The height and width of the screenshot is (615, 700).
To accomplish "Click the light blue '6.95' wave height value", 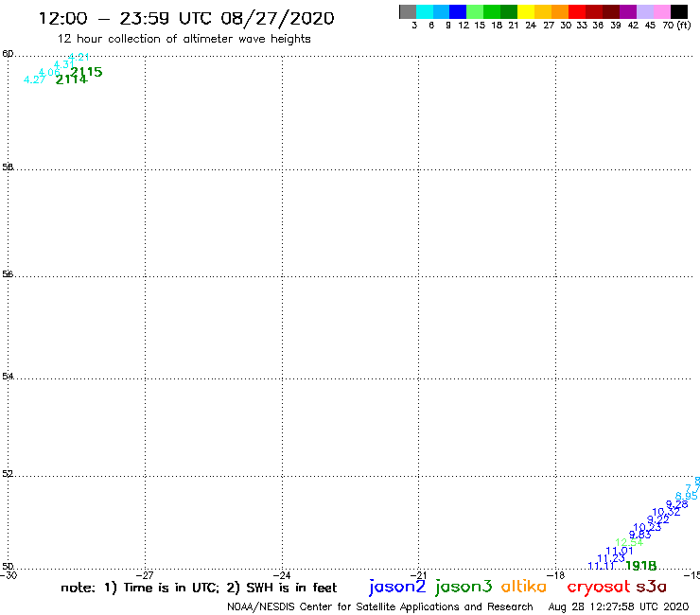I will click(686, 496).
